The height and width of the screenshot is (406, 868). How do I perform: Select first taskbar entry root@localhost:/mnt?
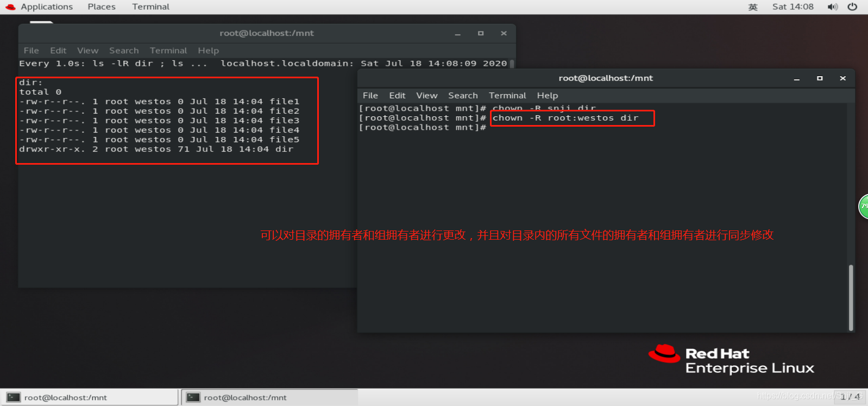coord(89,397)
